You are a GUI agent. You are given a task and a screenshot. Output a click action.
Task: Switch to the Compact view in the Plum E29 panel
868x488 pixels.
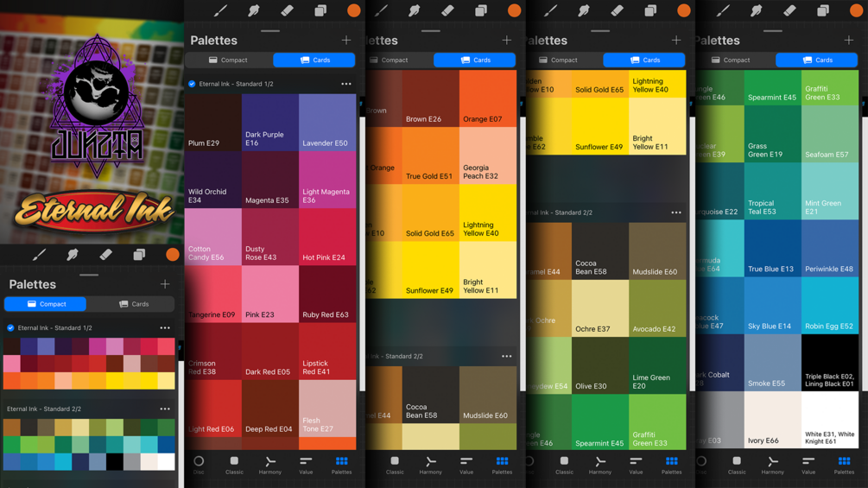(228, 60)
